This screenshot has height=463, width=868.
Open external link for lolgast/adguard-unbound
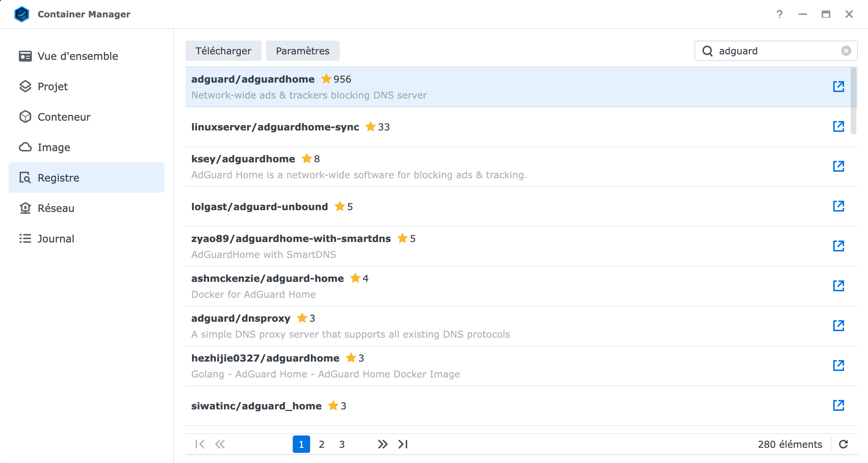click(x=838, y=206)
